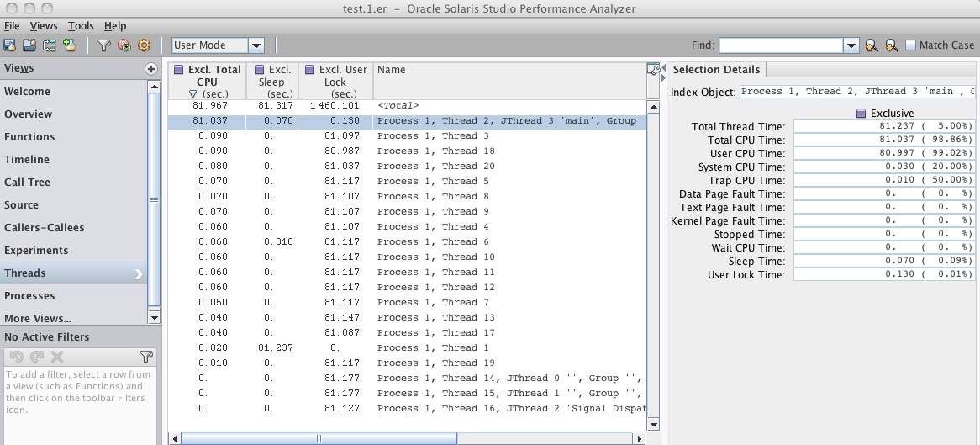
Task: Click the plus icon beside Views
Action: click(x=150, y=69)
